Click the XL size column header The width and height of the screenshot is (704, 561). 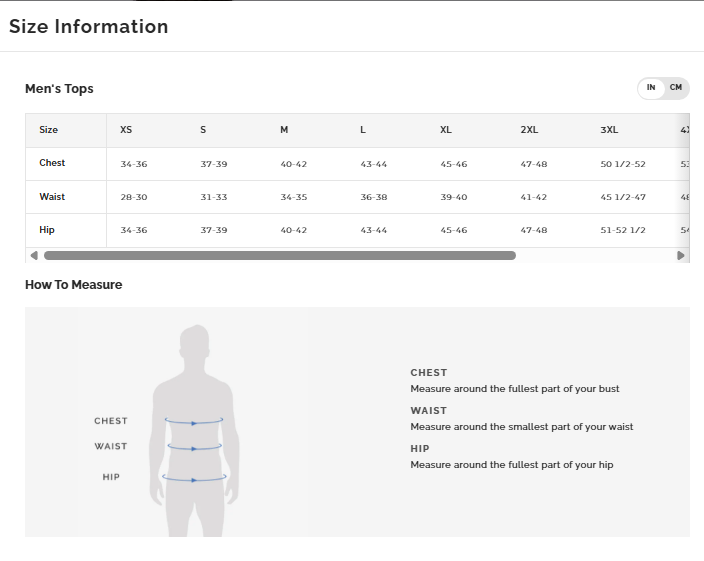tap(446, 130)
